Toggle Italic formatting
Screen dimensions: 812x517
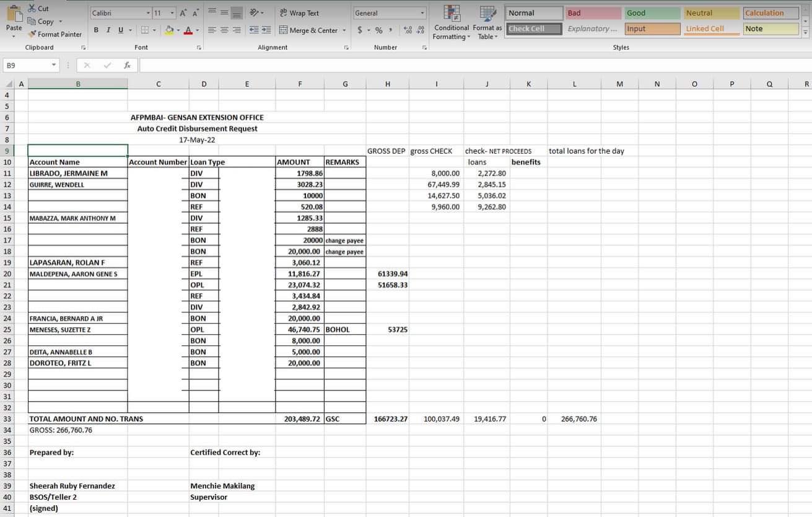point(108,30)
